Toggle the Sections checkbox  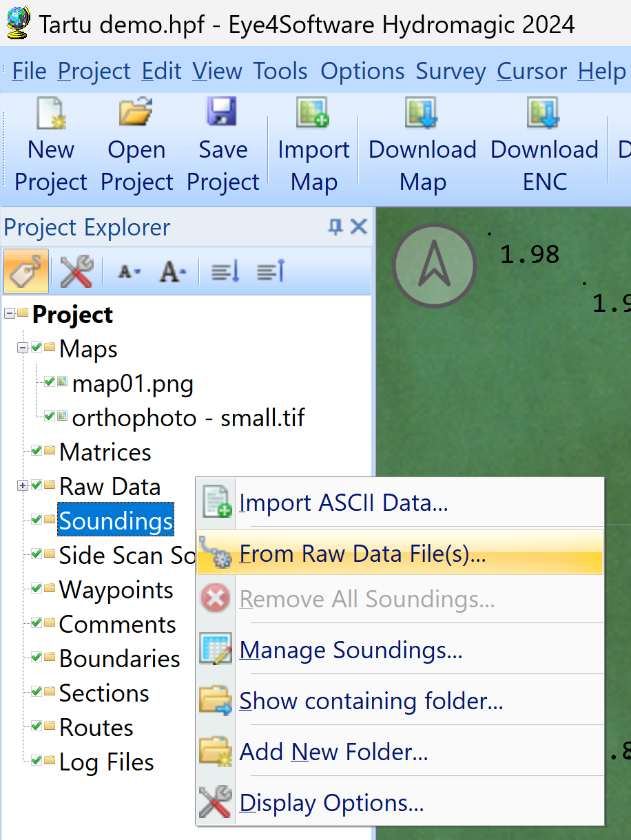(37, 692)
